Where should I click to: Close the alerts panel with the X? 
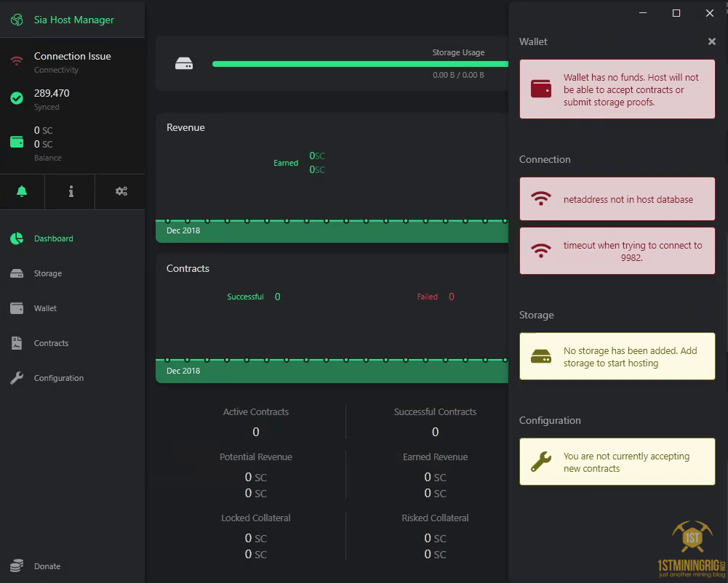pyautogui.click(x=712, y=41)
